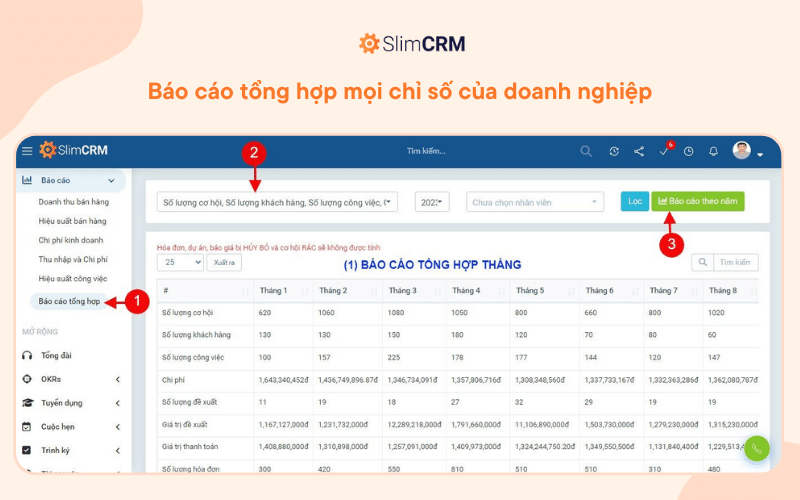The height and width of the screenshot is (500, 800).
Task: Open Doanh thu bán hàng report
Action: click(73, 202)
